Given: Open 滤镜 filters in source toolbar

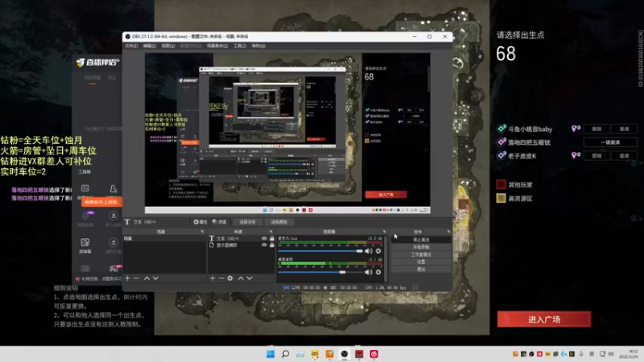Looking at the screenshot, I should coord(220,222).
